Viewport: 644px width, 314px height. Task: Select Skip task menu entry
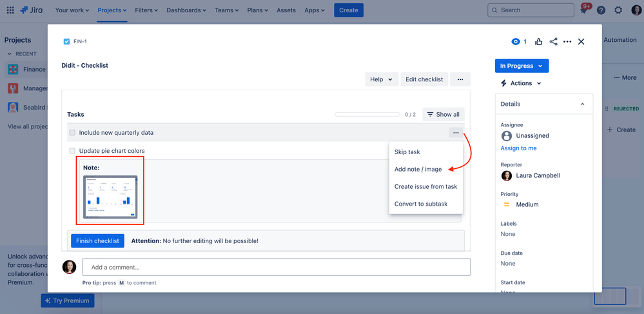click(426, 152)
